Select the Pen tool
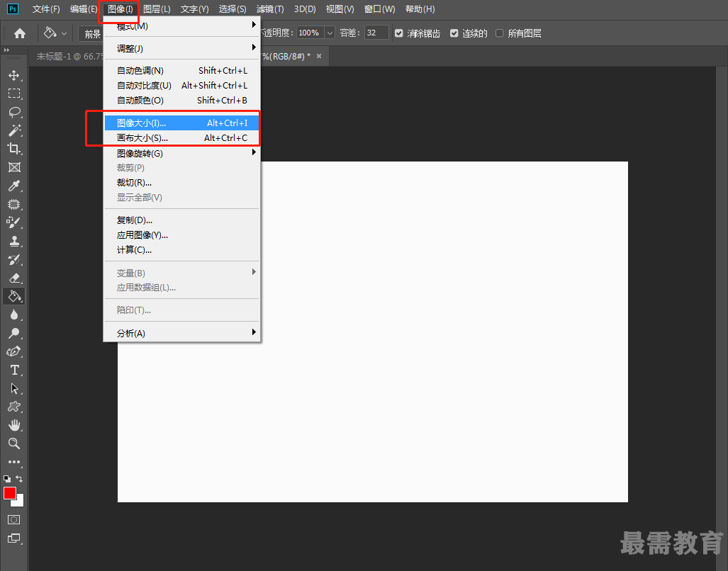The height and width of the screenshot is (571, 728). [x=14, y=351]
